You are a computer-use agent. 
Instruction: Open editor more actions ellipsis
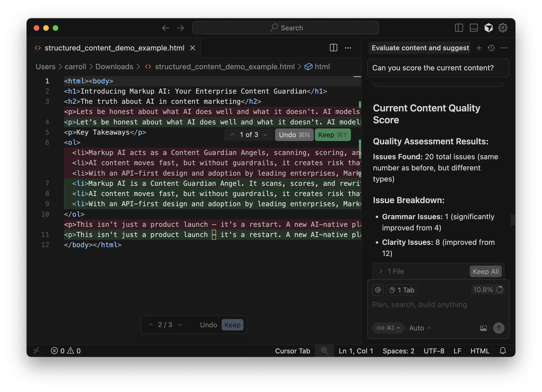pos(348,48)
